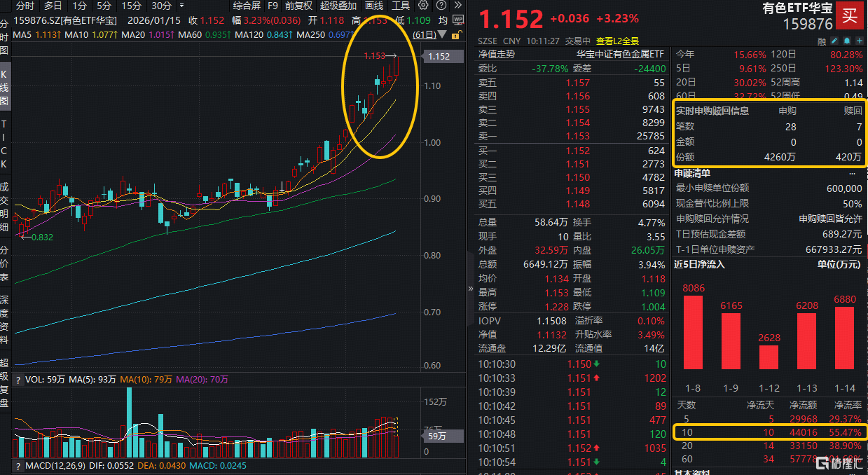Select 5分 interval tab

click(x=104, y=5)
